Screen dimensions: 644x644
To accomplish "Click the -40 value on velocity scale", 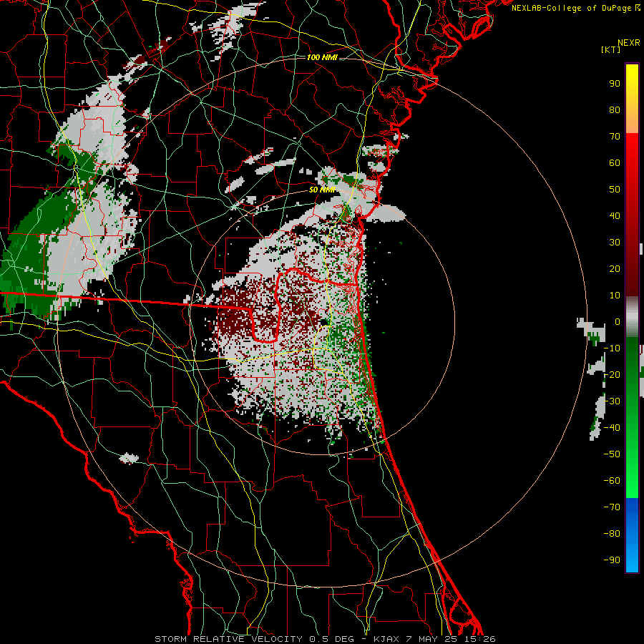I will (612, 428).
